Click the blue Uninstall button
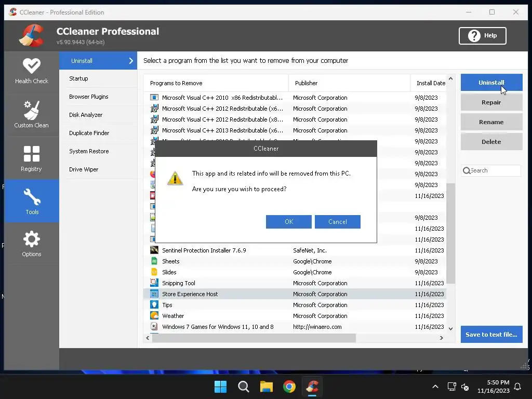 coord(491,83)
